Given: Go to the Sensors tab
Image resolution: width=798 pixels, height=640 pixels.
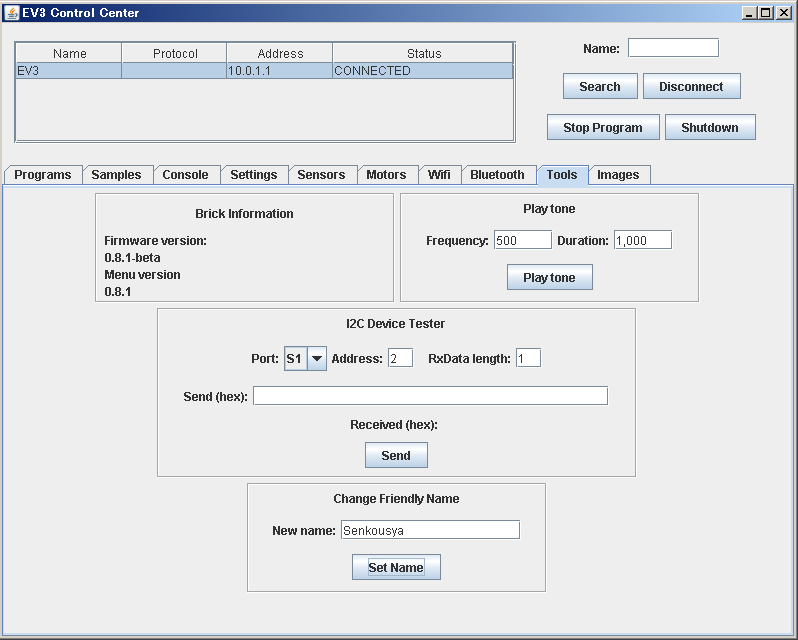Looking at the screenshot, I should coord(321,175).
